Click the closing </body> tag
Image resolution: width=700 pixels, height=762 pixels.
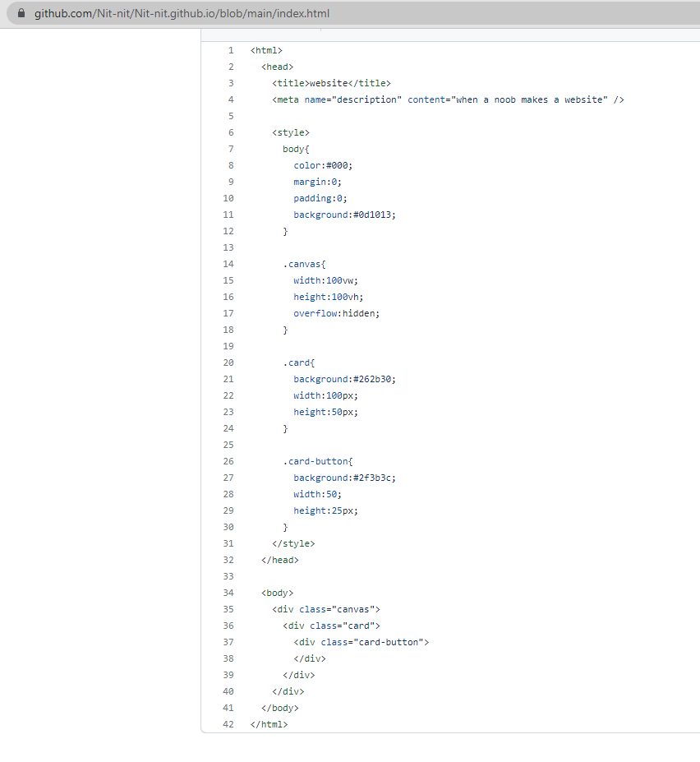pyautogui.click(x=280, y=708)
